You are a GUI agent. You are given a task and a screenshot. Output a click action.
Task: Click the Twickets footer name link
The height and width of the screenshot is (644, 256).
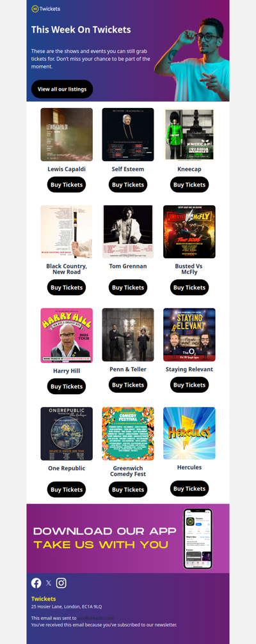click(44, 599)
